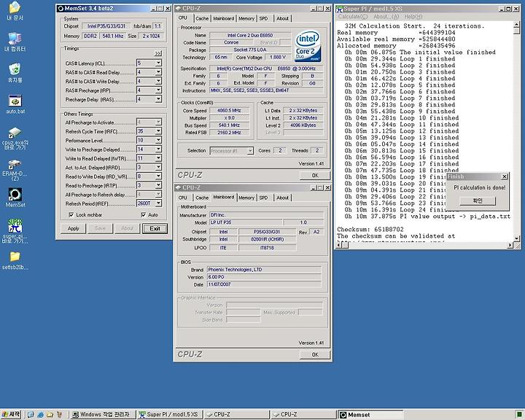Switch to Super PI taskbar button
Viewport: 525px width, 420px height.
pyautogui.click(x=170, y=415)
